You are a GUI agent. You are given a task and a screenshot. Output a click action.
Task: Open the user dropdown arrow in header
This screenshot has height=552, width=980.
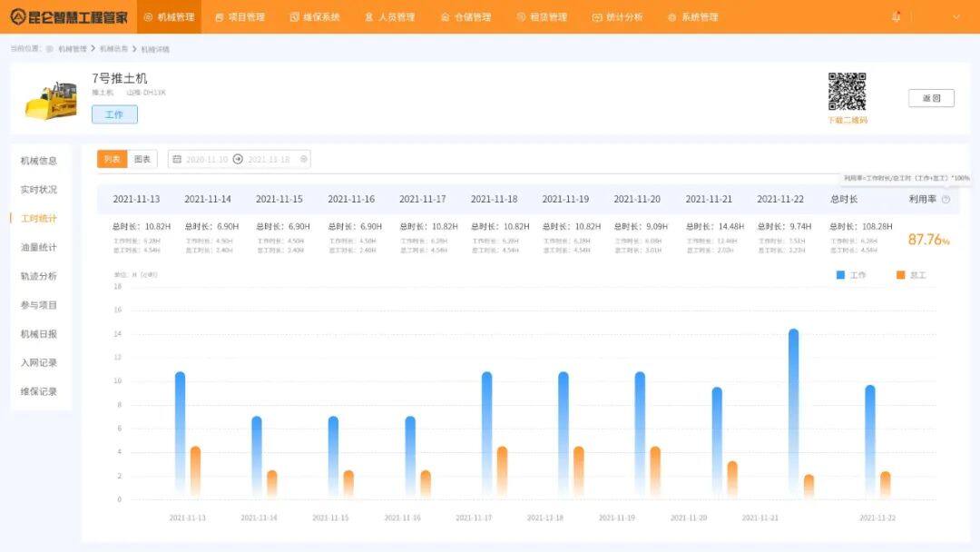click(x=955, y=17)
